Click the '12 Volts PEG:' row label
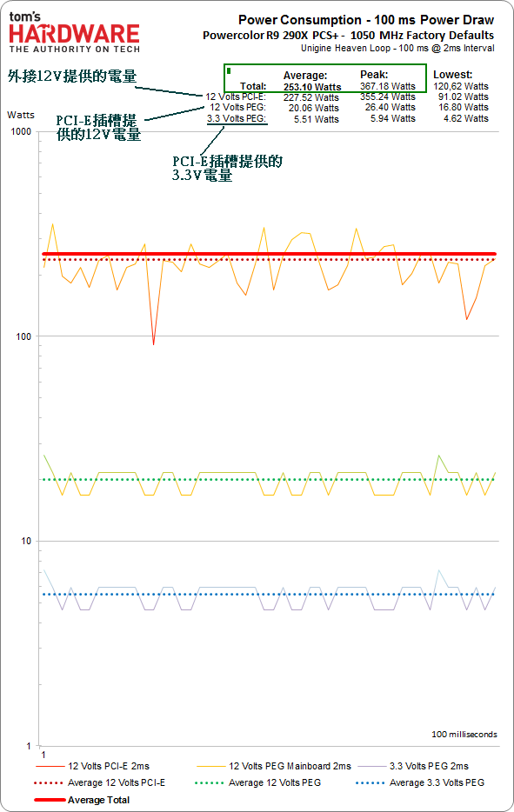Screen dimensions: 514x812 [237, 107]
